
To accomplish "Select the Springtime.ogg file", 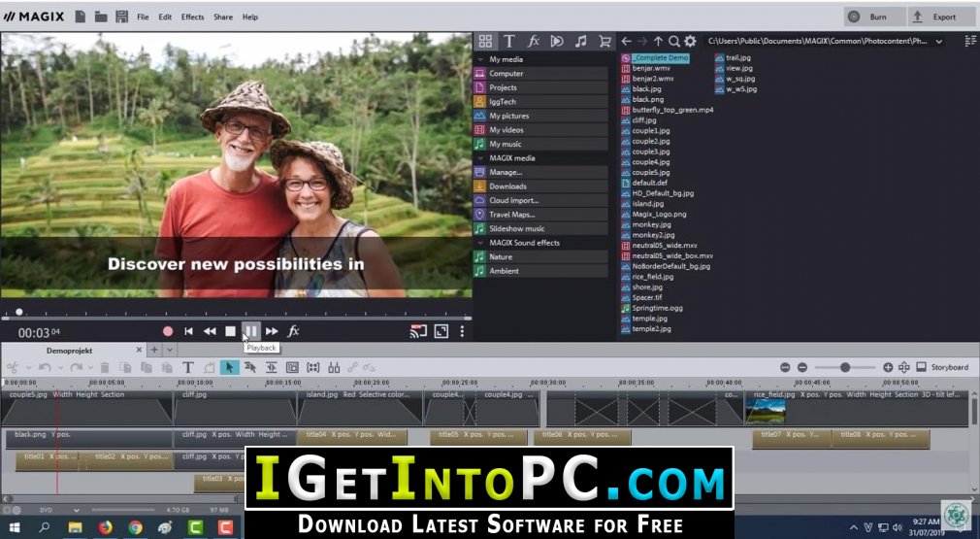I will tap(652, 308).
